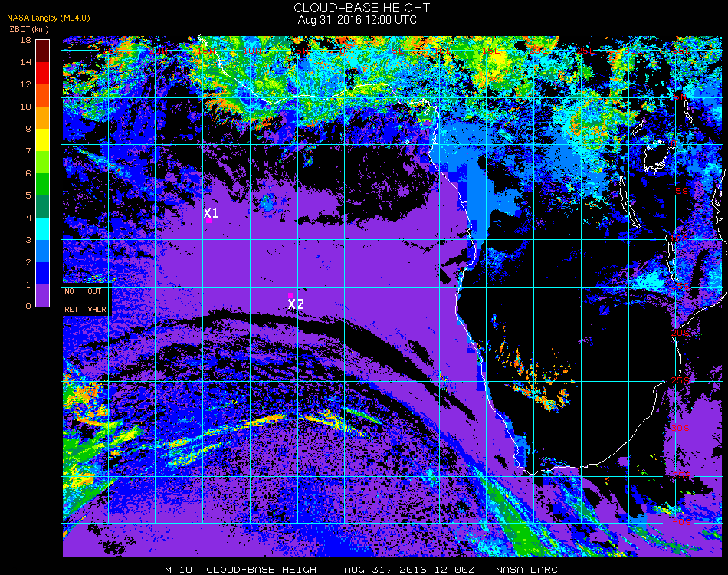
Task: Select the orange 8–10 km legend color
Action: click(42, 118)
